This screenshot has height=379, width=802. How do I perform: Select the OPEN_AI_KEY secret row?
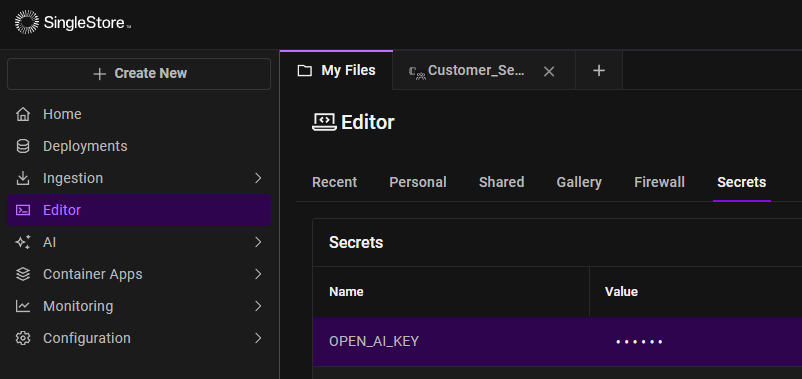point(557,341)
